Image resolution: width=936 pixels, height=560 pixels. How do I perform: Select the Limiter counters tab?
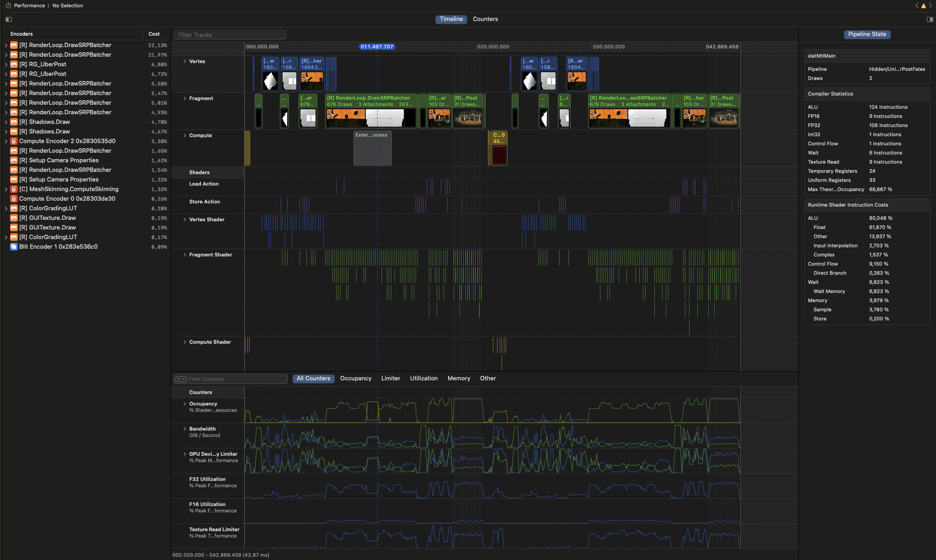point(390,379)
